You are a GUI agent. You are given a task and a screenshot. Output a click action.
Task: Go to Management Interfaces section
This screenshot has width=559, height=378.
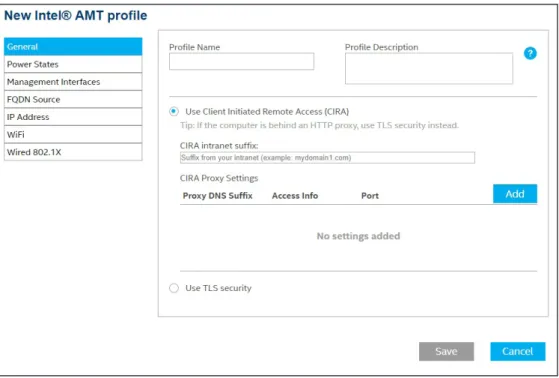pos(73,82)
